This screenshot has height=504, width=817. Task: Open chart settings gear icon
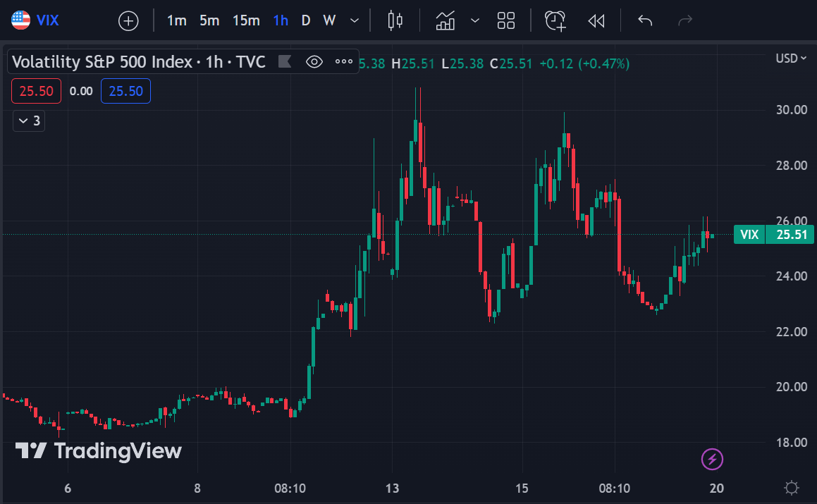click(x=792, y=488)
